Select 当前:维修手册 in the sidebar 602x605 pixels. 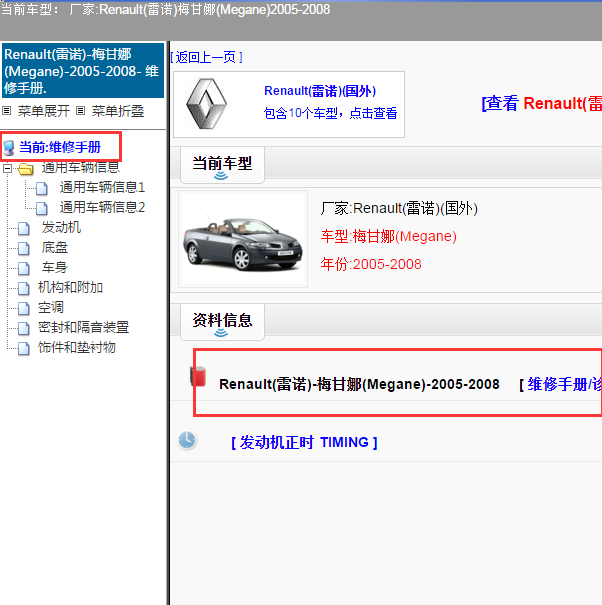[x=60, y=147]
